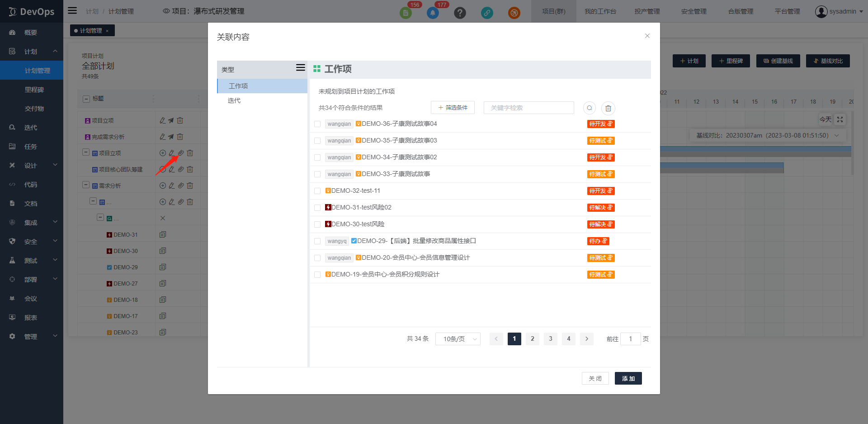Select 工作项 in the type list
Image resolution: width=868 pixels, height=424 pixels.
pyautogui.click(x=238, y=86)
